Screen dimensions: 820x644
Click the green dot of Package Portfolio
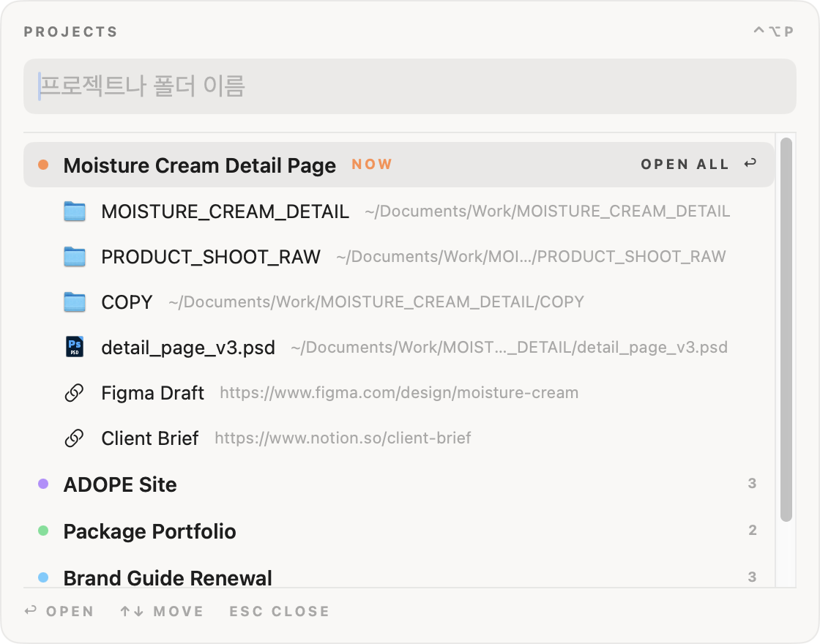click(43, 531)
